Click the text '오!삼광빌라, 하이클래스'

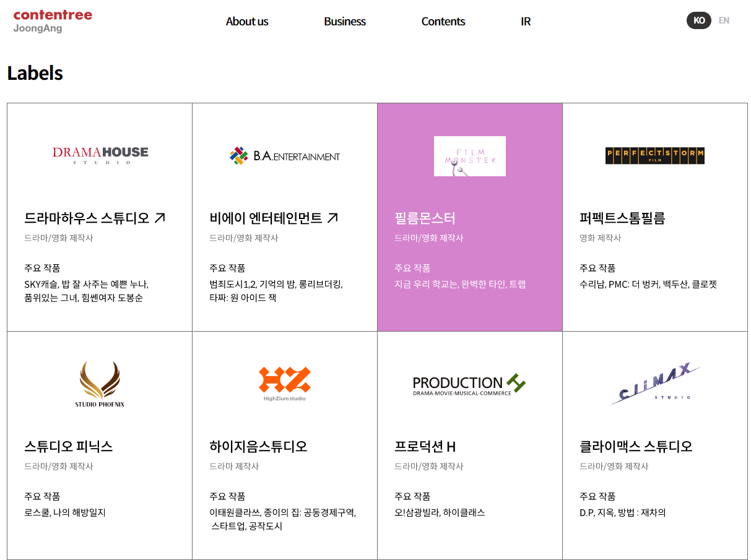click(440, 513)
